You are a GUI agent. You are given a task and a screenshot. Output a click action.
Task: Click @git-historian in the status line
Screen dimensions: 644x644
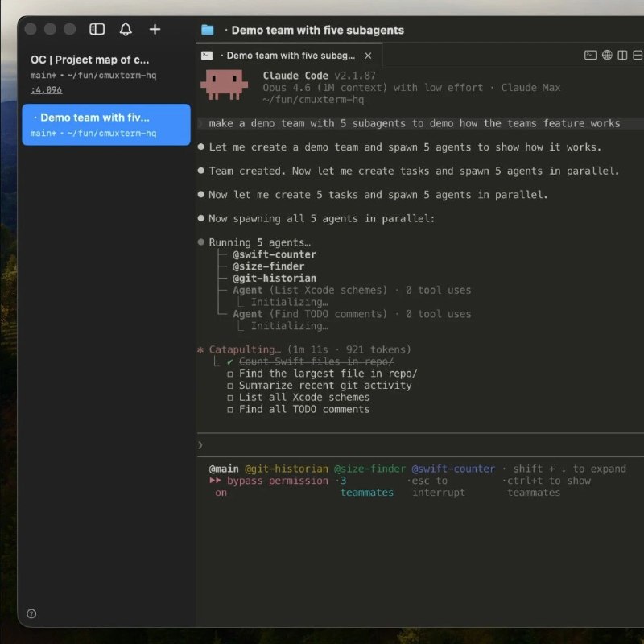(x=287, y=469)
